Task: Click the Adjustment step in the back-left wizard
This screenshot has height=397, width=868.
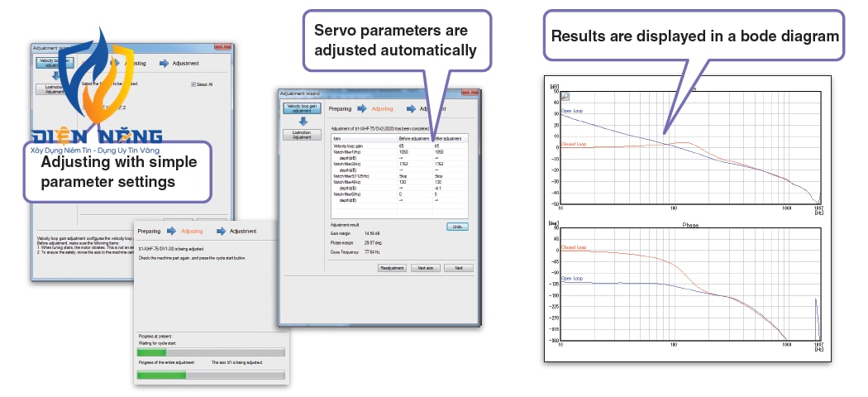Action: [x=185, y=63]
